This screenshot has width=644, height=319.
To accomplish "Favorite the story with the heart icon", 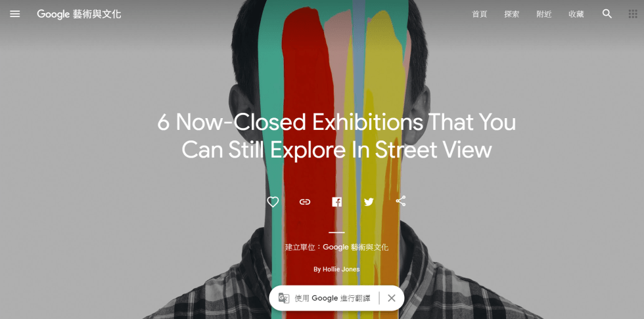I will 273,202.
